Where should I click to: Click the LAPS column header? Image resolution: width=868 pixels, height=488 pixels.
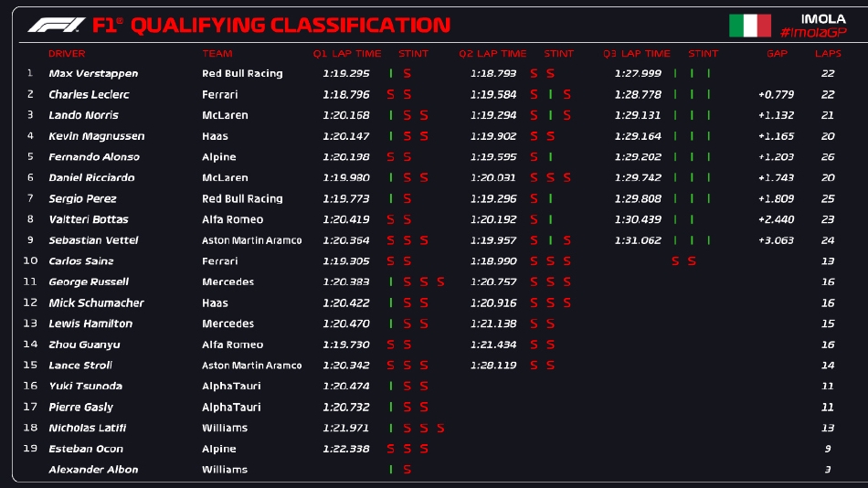[x=828, y=54]
